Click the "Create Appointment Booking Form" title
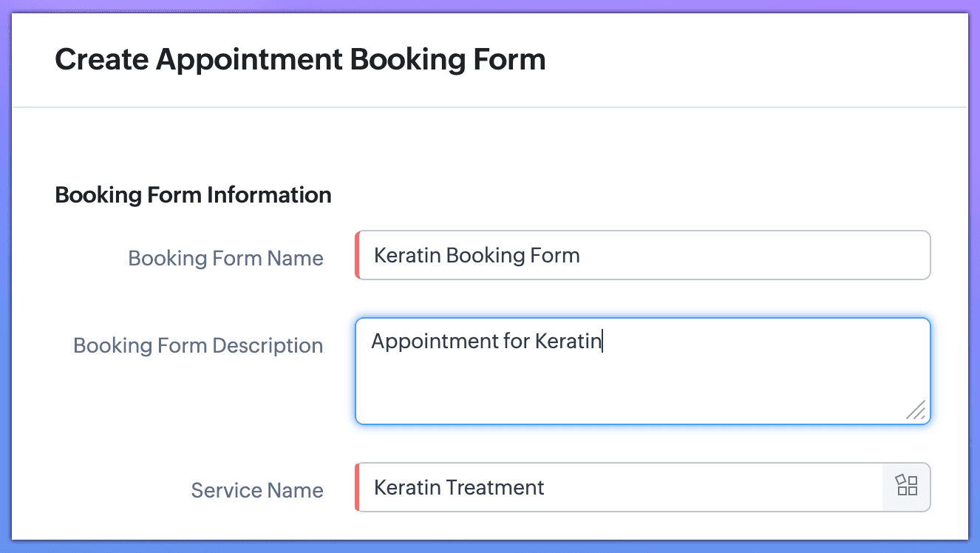Screen dimensions: 980x553 pyautogui.click(x=300, y=59)
